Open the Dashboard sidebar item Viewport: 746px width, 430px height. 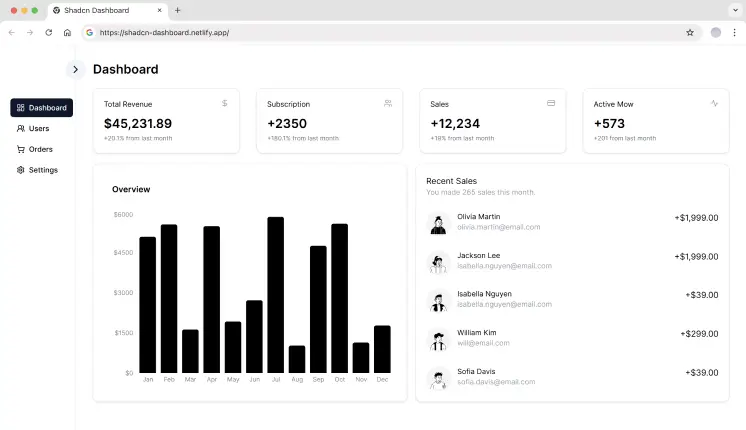click(42, 108)
